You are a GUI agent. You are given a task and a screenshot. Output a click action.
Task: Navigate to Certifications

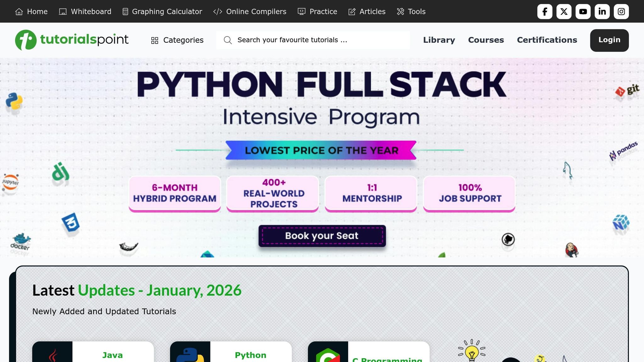(547, 40)
